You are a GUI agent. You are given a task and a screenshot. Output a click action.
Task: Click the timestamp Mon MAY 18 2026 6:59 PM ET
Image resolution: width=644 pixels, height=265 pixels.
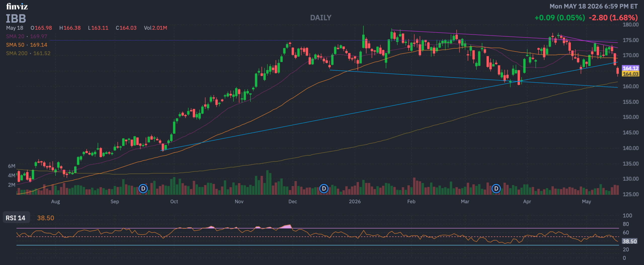tap(594, 6)
